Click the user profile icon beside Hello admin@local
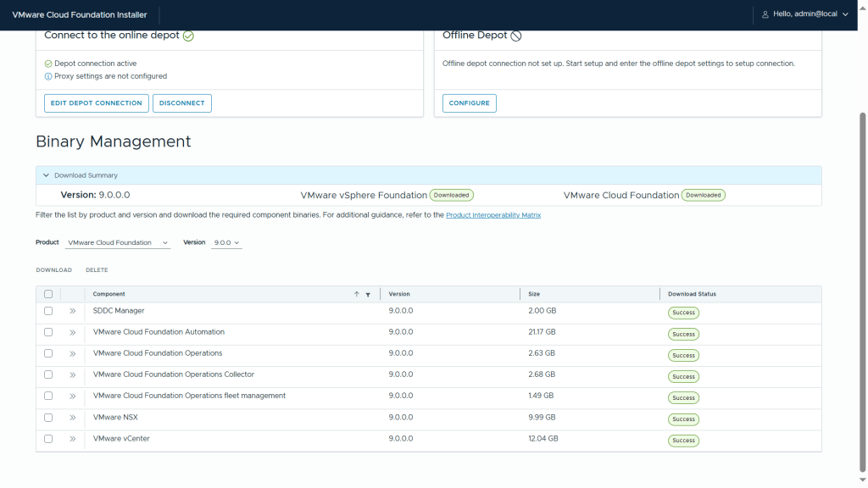Image resolution: width=868 pixels, height=488 pixels. [765, 14]
